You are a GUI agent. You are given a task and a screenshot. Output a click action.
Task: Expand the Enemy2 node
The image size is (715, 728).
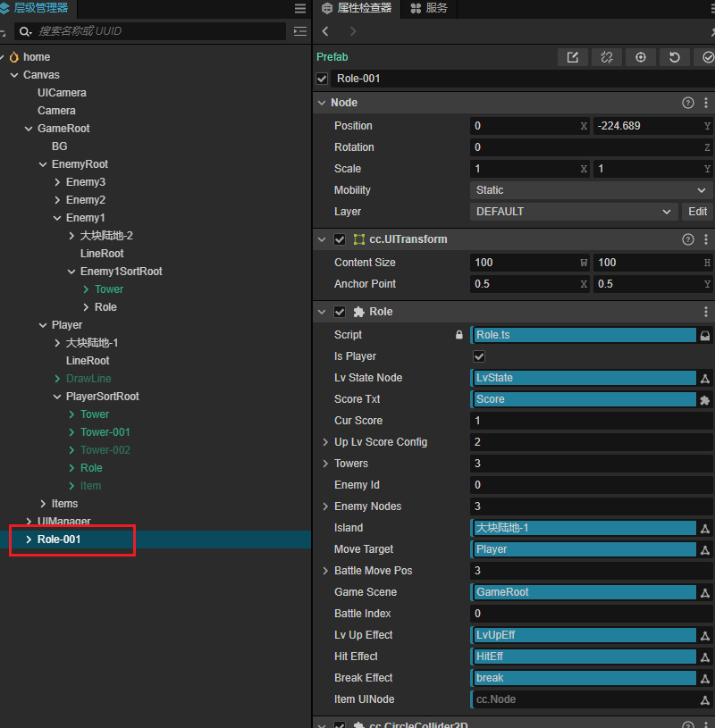(x=57, y=200)
